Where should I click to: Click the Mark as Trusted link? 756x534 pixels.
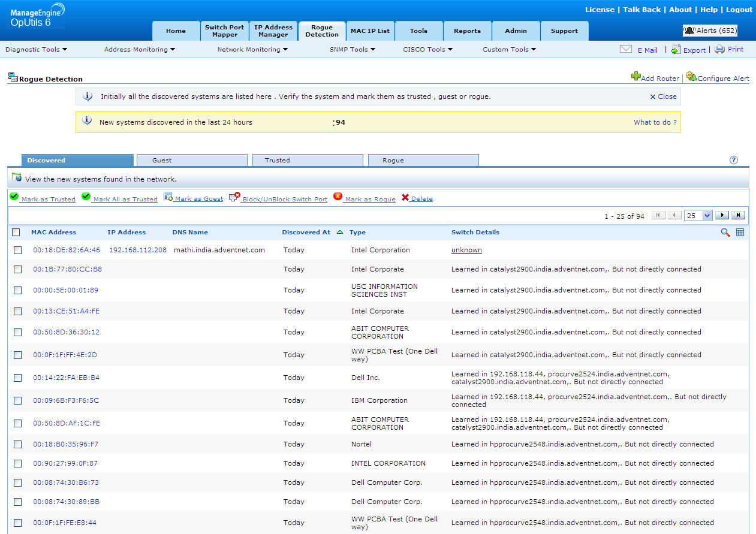pos(48,199)
